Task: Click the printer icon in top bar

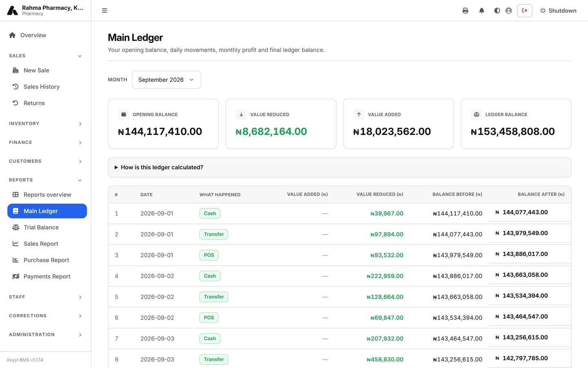Action: coord(465,11)
